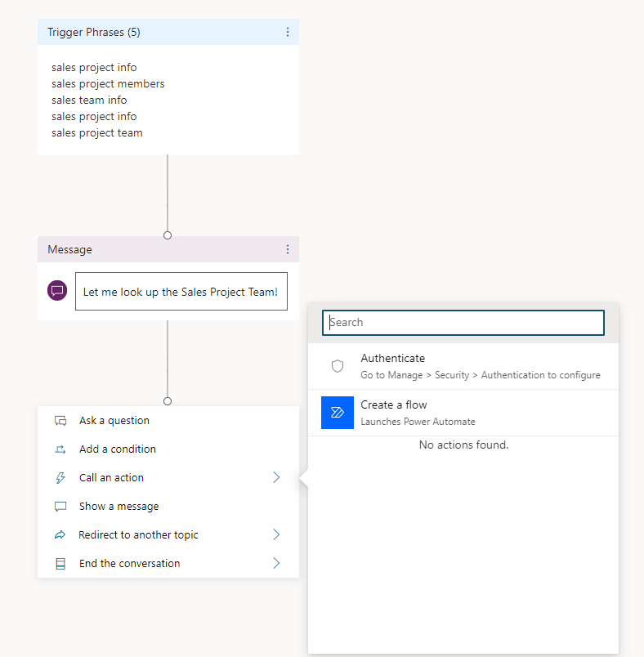
Task: Click the End the conversation book icon
Action: click(60, 563)
